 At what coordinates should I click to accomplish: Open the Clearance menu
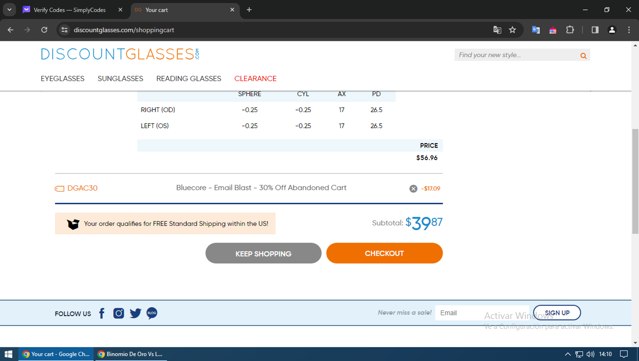[255, 79]
